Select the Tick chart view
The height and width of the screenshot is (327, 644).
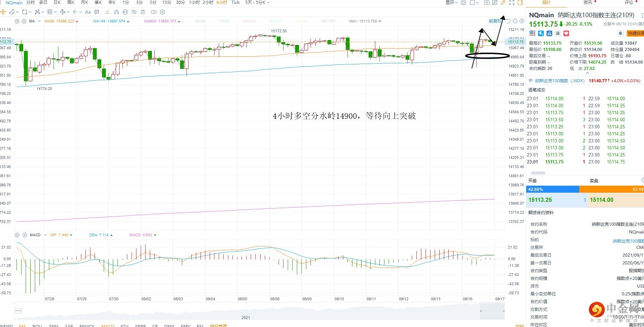(235, 2)
